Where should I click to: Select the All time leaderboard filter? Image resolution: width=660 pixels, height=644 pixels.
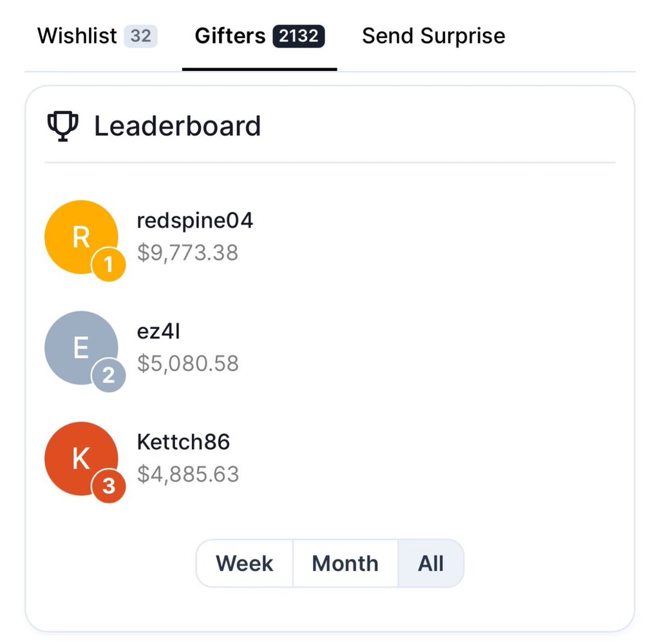point(431,563)
